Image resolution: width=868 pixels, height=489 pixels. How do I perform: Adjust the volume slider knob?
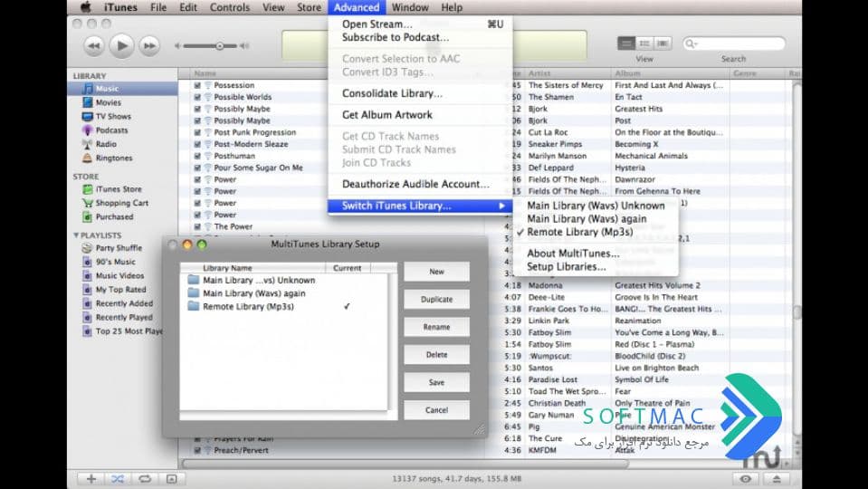[x=220, y=46]
